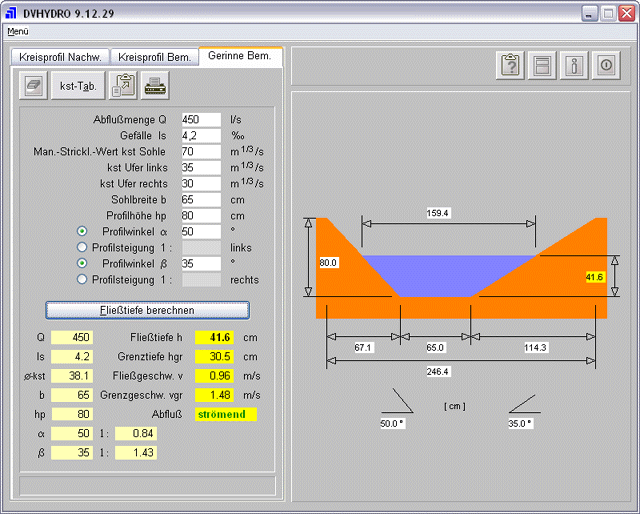Click the Fließgeschw. v result 0.96
The image size is (640, 514).
(x=214, y=376)
